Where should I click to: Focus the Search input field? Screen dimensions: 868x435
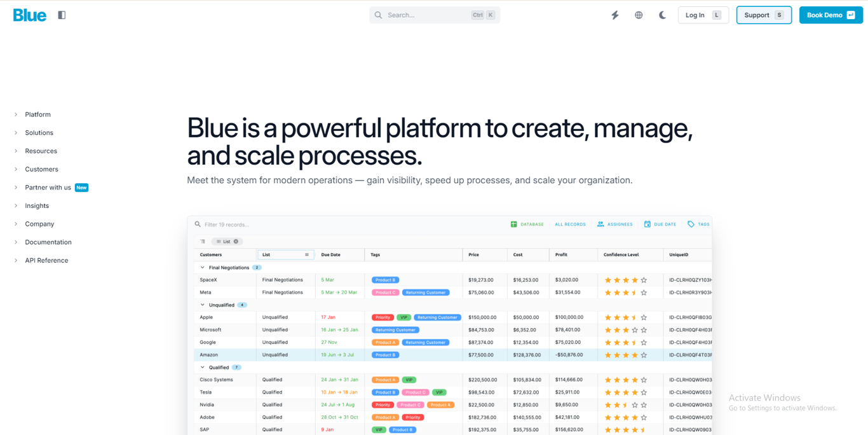[x=435, y=15]
